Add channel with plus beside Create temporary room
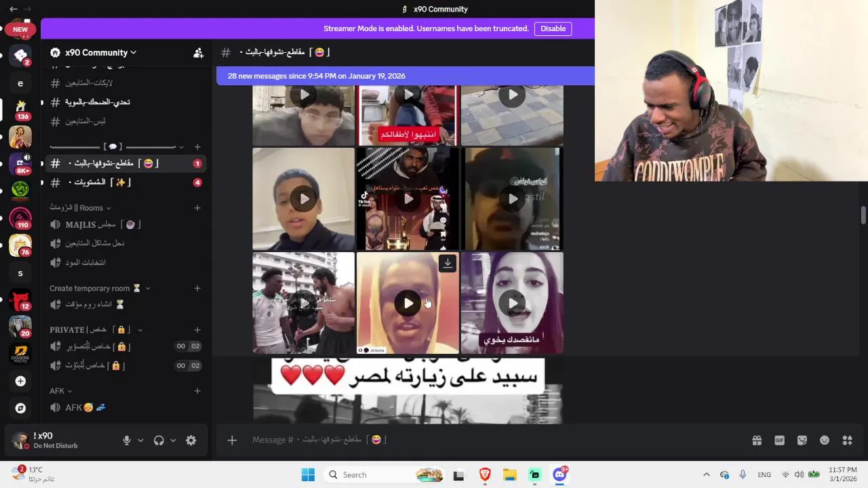 (x=197, y=289)
